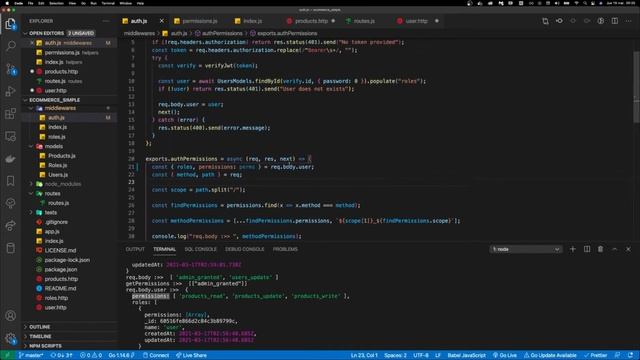Open the Accounts icon
The image size is (640, 360).
pos(11,316)
